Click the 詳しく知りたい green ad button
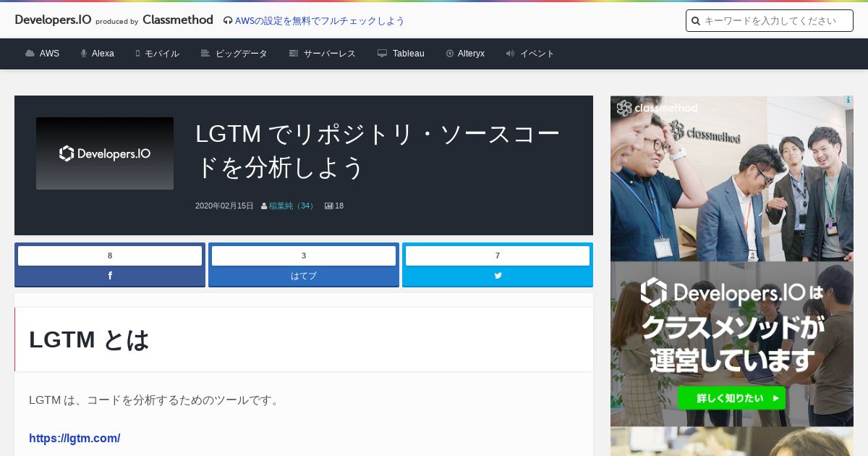The width and height of the screenshot is (868, 456). pos(731,397)
